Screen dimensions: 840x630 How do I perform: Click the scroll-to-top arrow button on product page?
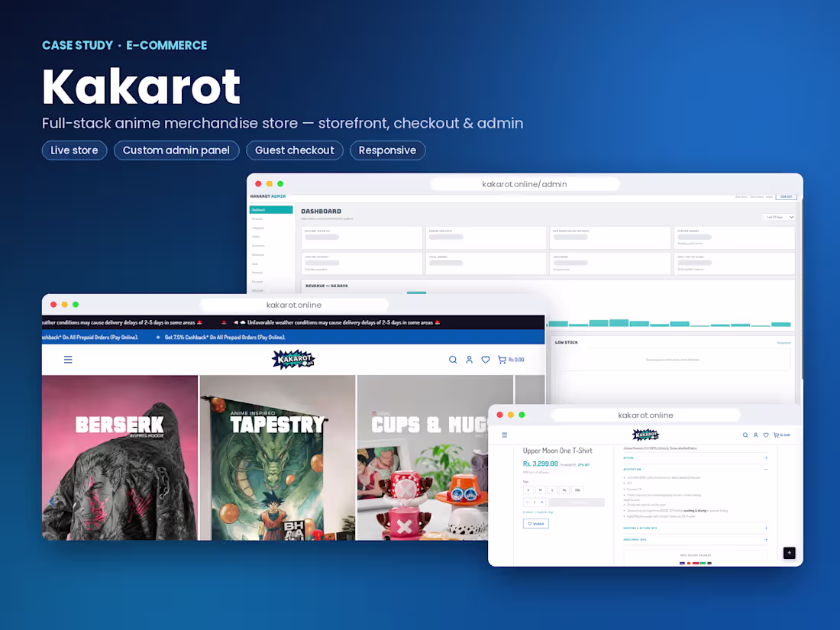coord(789,553)
